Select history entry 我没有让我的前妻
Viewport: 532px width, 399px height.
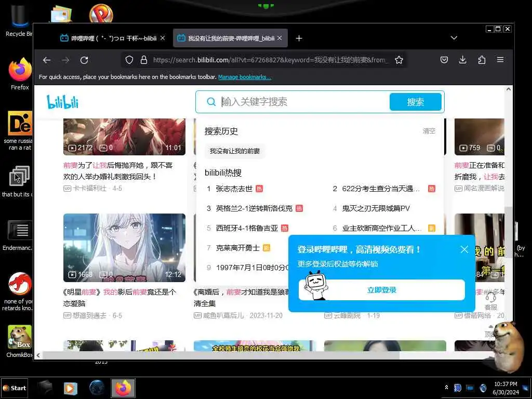[x=235, y=151]
